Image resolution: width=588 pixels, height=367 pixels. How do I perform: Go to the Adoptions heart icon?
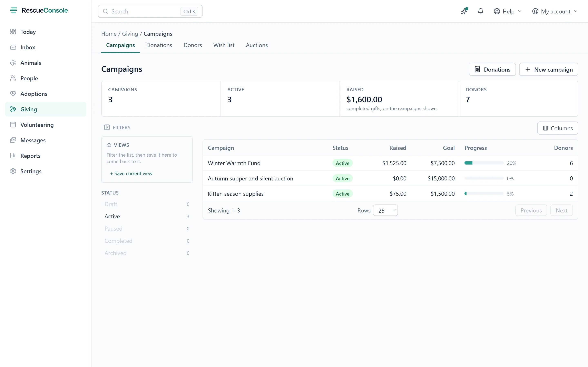click(13, 94)
